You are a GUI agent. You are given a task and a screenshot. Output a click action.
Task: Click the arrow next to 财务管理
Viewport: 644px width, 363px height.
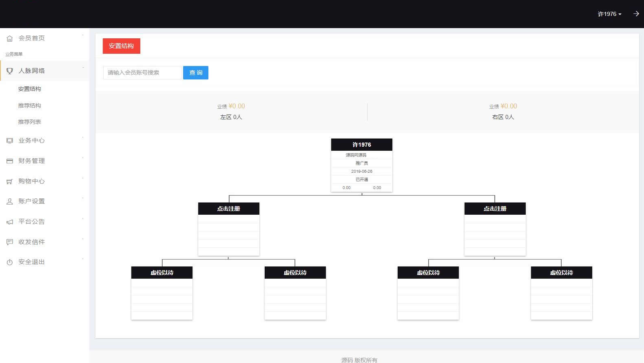tap(83, 158)
